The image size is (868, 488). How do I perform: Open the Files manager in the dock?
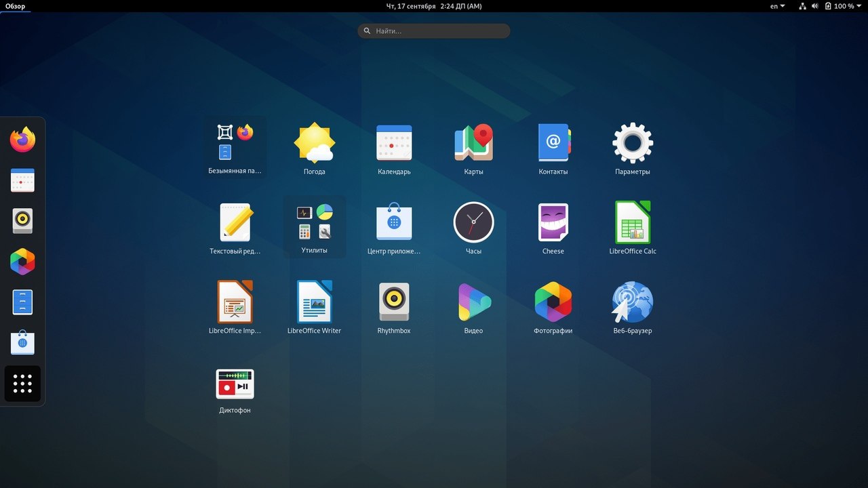[22, 302]
